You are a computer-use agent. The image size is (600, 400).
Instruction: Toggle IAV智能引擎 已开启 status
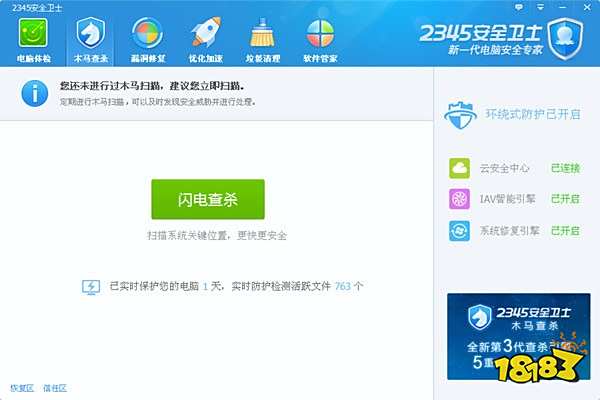coord(565,199)
